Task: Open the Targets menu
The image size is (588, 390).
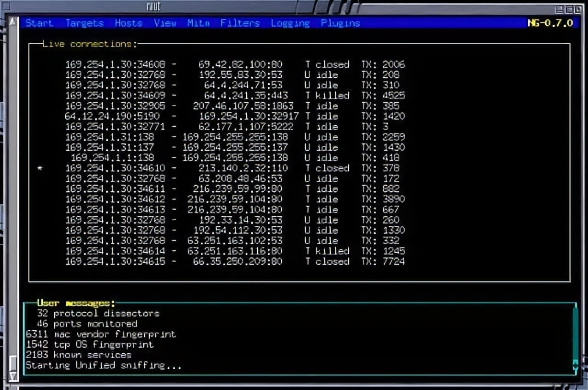Action: click(85, 23)
